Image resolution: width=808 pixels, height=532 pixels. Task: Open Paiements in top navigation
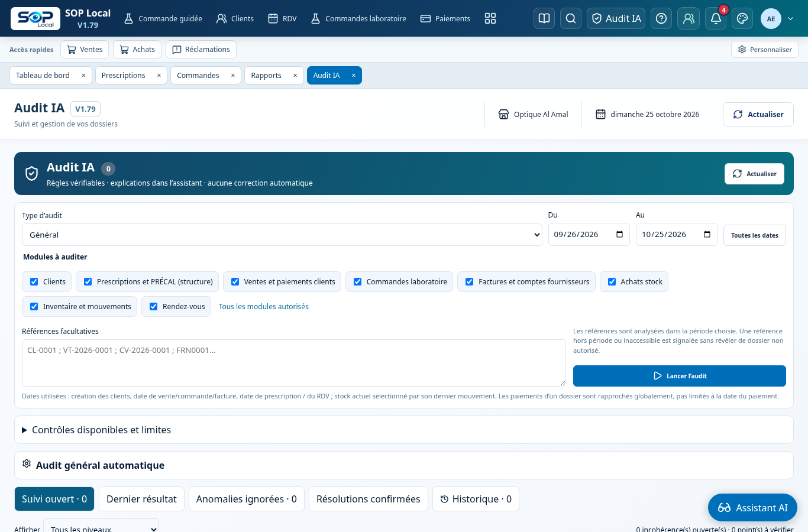445,18
